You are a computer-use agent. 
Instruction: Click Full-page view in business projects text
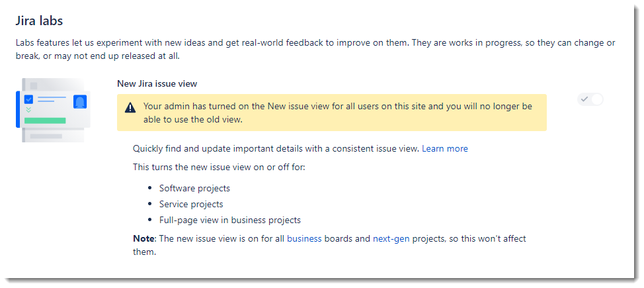[230, 220]
